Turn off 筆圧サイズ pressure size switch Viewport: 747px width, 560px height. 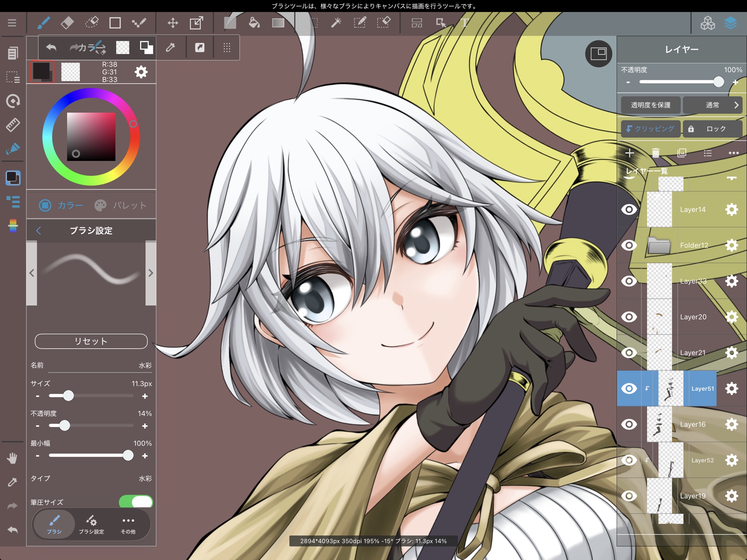136,502
